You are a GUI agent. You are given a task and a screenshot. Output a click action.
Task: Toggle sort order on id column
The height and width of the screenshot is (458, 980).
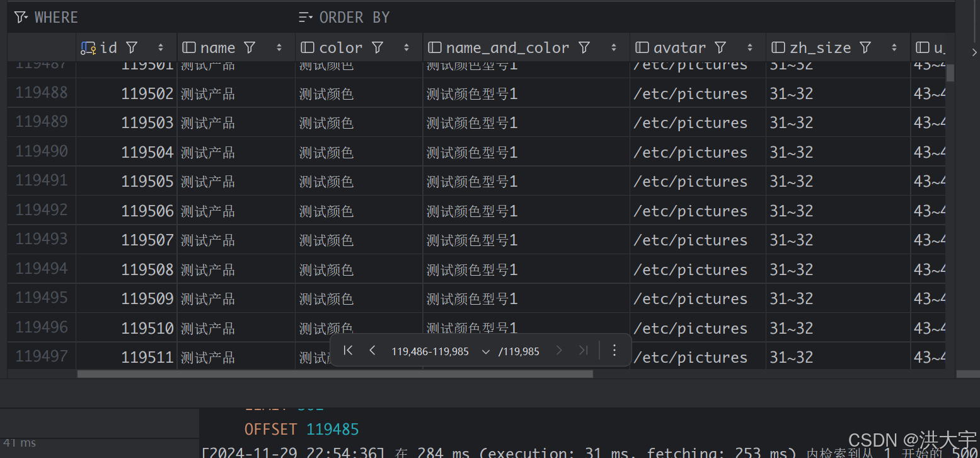coord(161,47)
